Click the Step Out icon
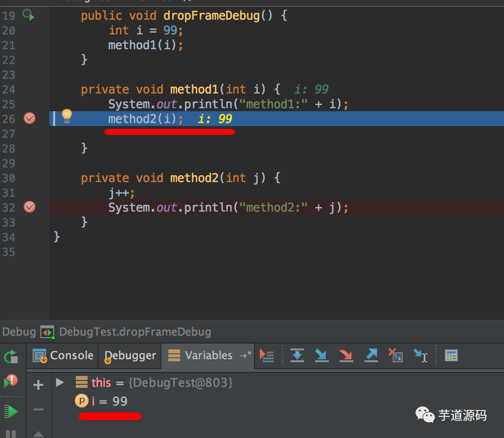504x438 pixels. pos(371,355)
